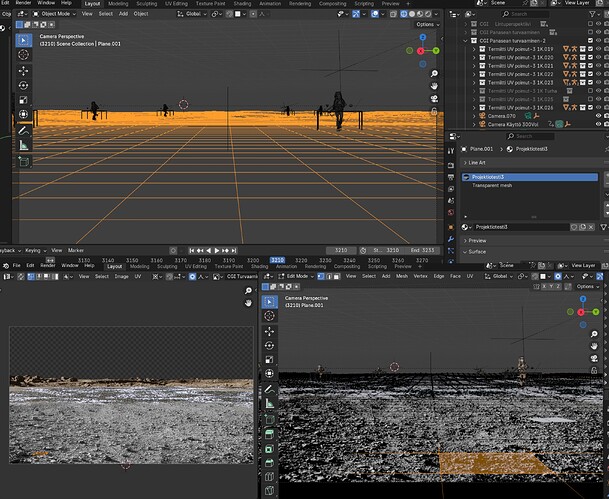
Task: Select the Rotate tool in bottom edit viewport
Action: pos(270,346)
